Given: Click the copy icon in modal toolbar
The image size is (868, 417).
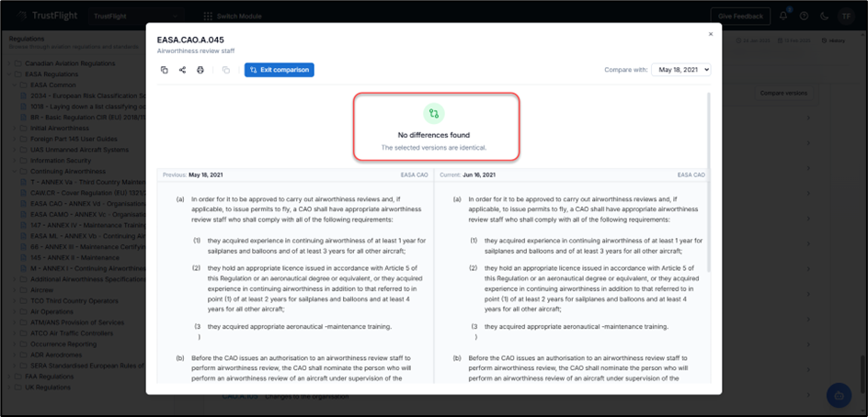Looking at the screenshot, I should [164, 70].
